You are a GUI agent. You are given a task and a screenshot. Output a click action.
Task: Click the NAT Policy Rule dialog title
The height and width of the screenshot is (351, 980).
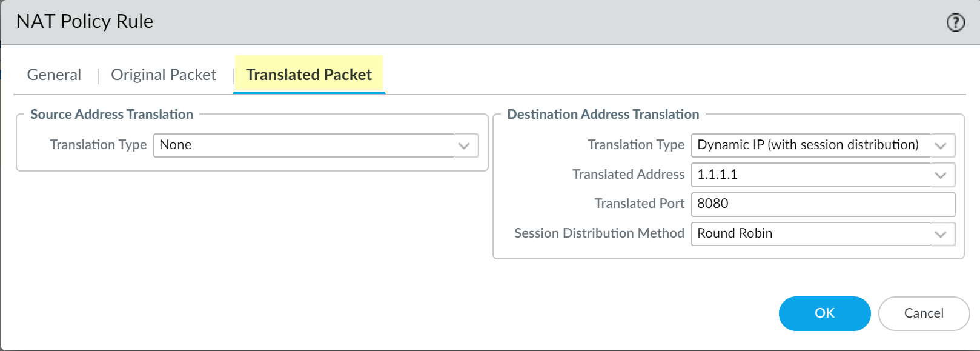click(85, 22)
